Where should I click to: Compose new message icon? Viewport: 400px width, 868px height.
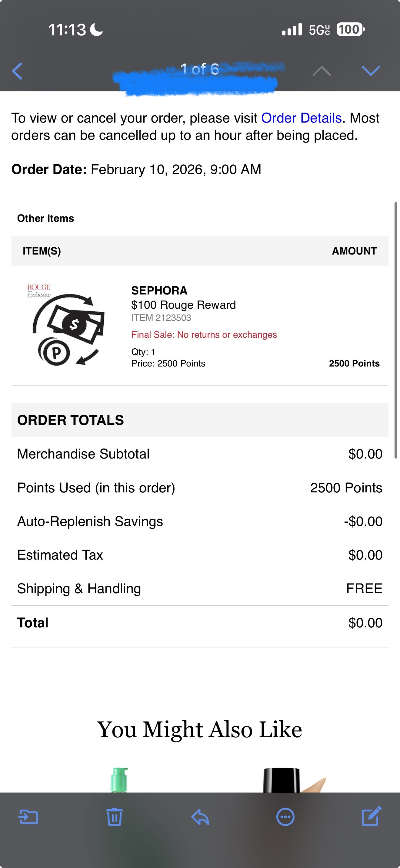371,816
